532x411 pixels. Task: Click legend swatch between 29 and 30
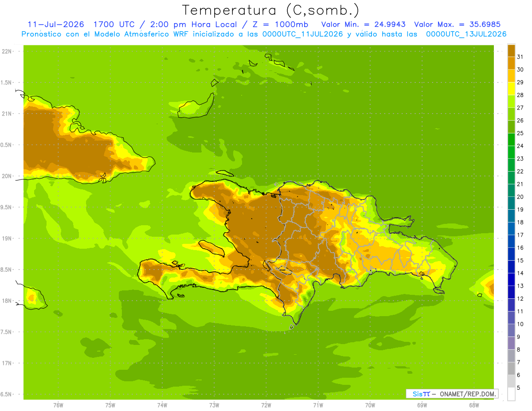coord(511,76)
